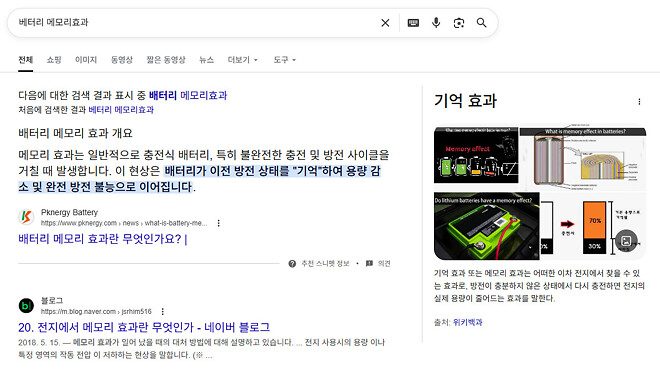
Task: Start voice search with the microphone icon
Action: pyautogui.click(x=436, y=23)
